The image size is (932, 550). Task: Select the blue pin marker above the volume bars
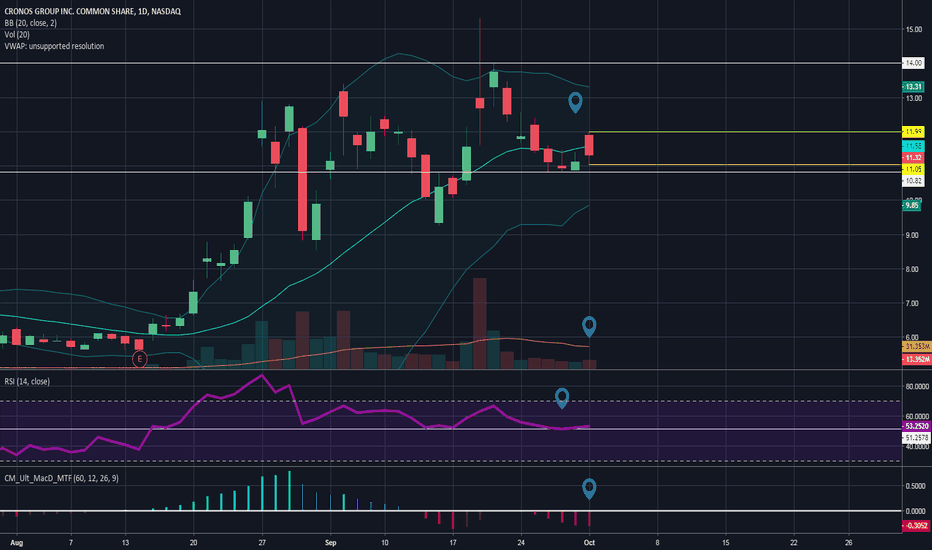pos(588,326)
